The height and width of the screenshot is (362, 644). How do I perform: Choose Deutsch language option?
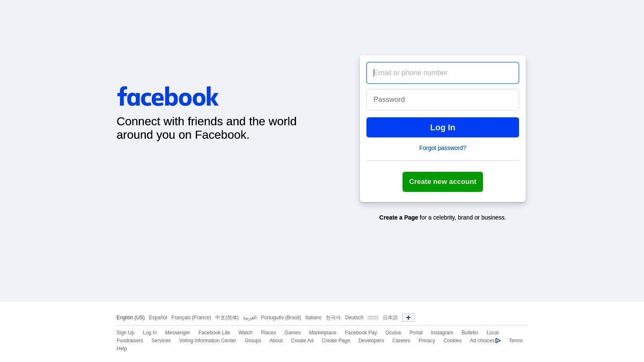(x=354, y=318)
